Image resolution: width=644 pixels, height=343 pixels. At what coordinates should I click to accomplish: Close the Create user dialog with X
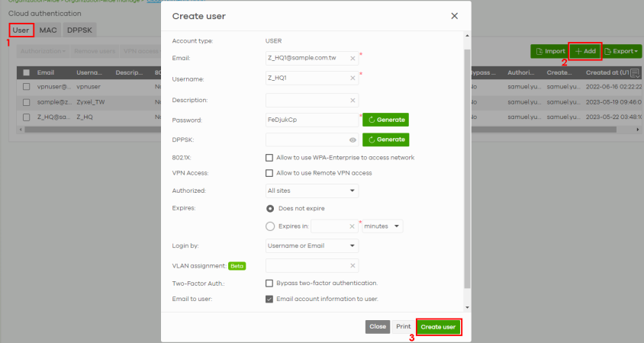454,16
